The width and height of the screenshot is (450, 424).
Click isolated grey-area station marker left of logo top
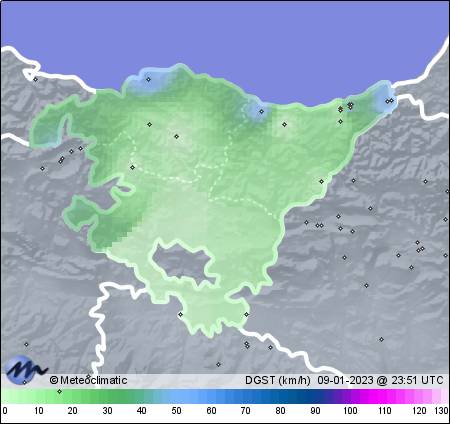26,344
